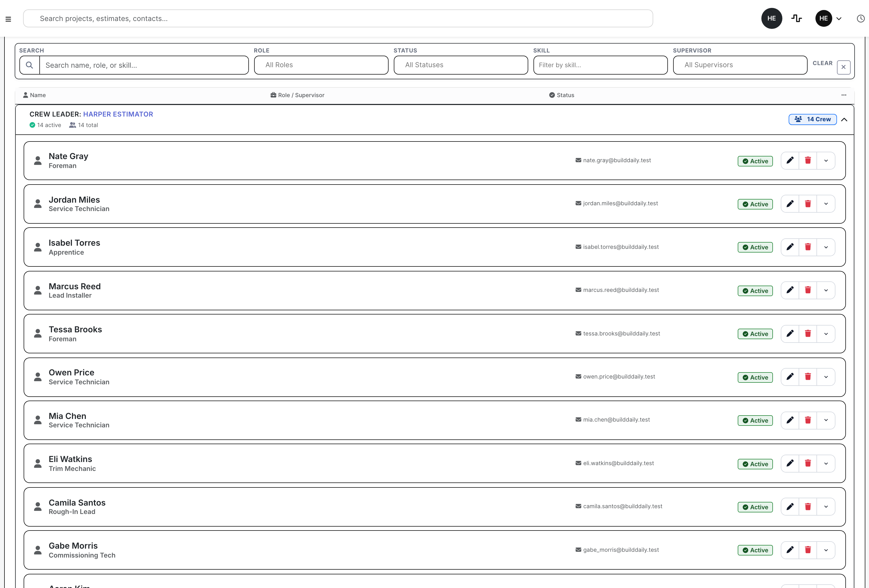Edit Camila Santos with pencil icon
The height and width of the screenshot is (588, 869).
pos(790,507)
